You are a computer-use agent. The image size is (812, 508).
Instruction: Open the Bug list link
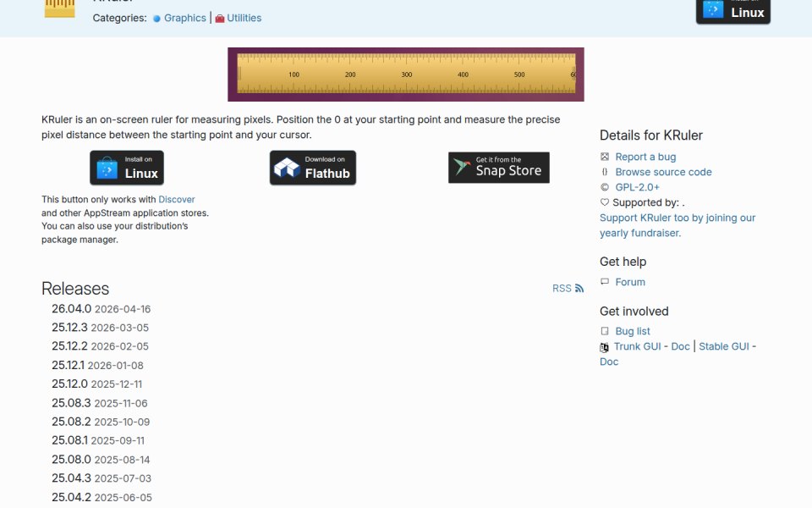[633, 331]
